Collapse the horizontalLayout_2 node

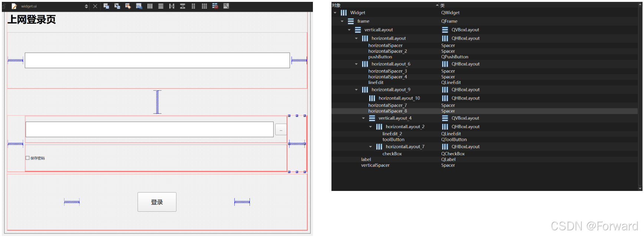pyautogui.click(x=370, y=127)
